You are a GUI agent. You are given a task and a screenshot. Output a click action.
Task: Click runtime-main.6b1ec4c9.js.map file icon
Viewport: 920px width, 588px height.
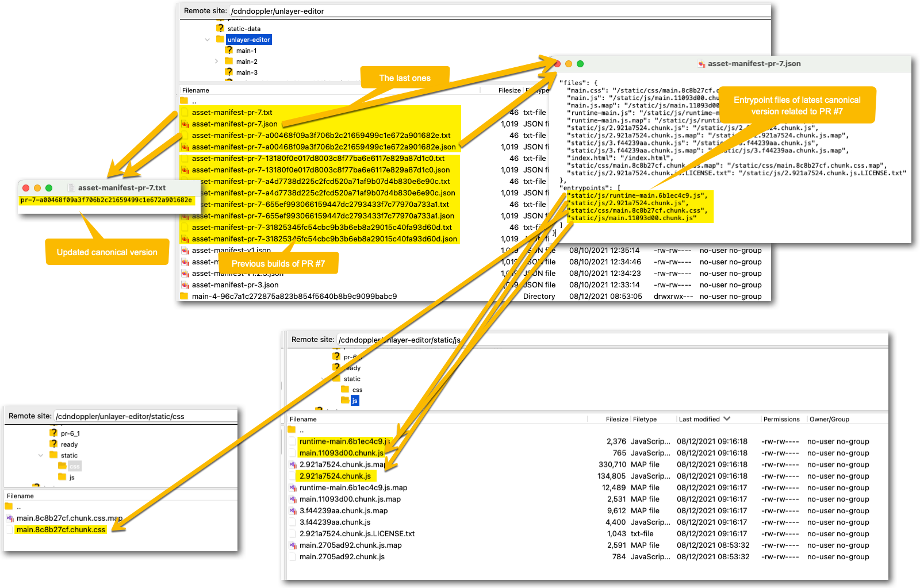click(x=293, y=487)
